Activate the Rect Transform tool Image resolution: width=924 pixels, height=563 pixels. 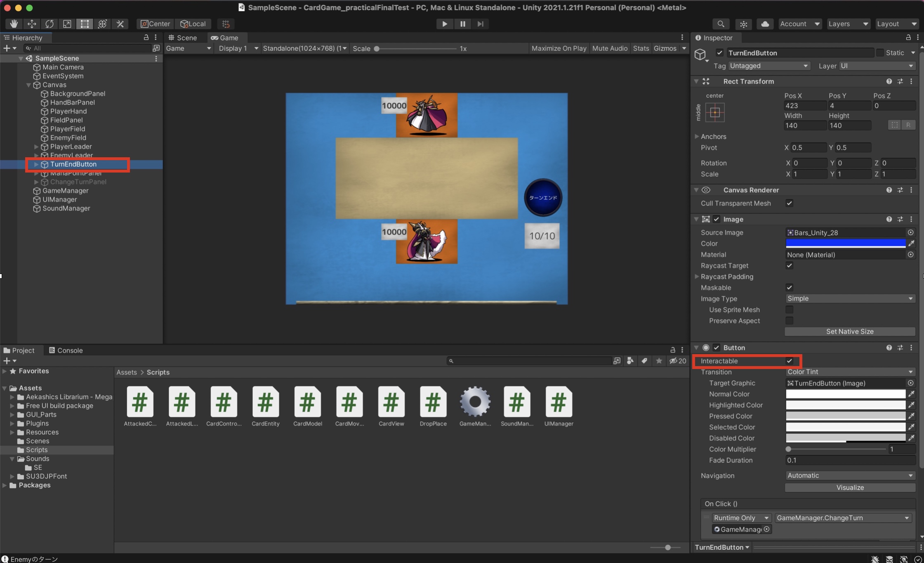[85, 24]
